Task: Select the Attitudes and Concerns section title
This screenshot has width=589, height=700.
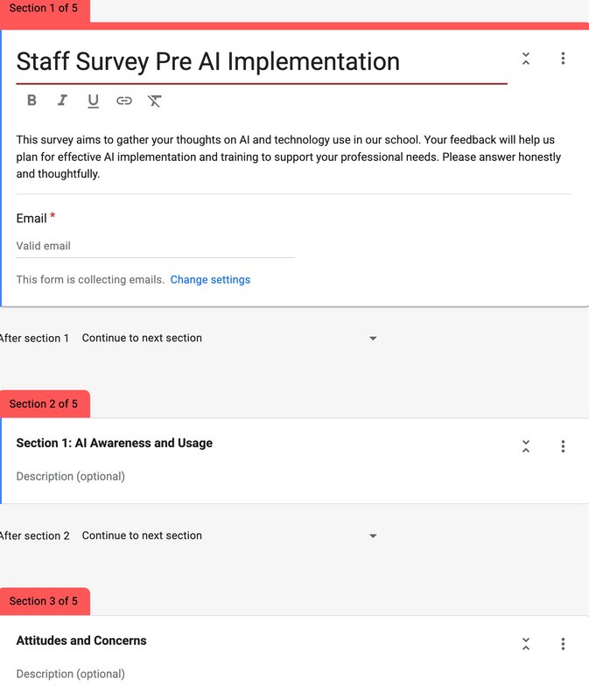Action: pos(81,641)
